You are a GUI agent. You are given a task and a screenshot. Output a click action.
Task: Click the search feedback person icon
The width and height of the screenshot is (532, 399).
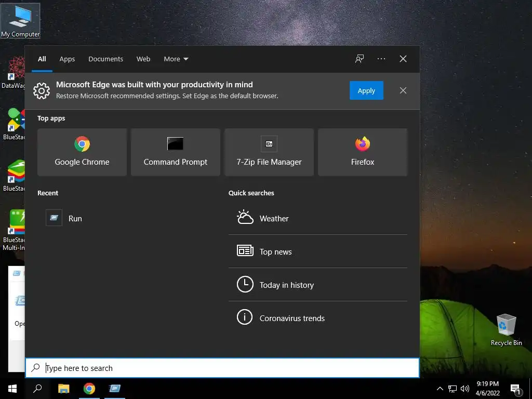[x=360, y=59]
